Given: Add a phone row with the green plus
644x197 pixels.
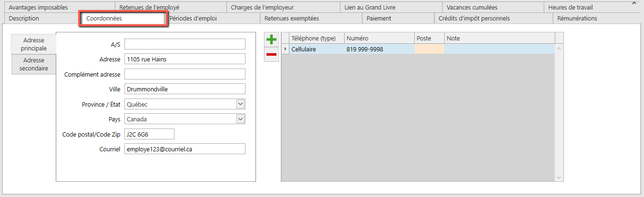Looking at the screenshot, I should coord(271,39).
